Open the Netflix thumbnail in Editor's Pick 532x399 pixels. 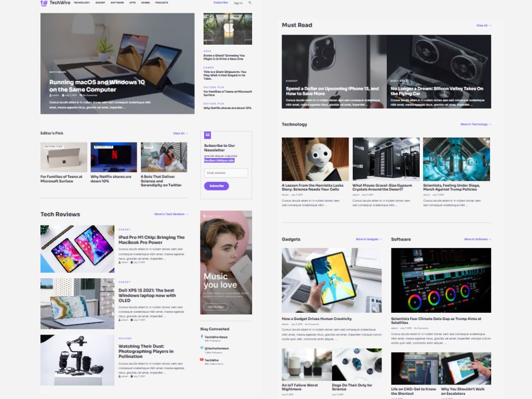tap(114, 157)
